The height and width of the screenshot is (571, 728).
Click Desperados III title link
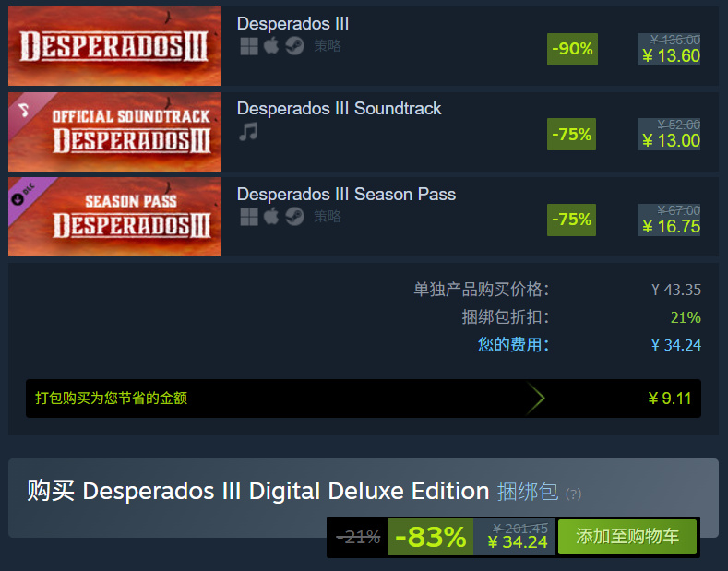[292, 23]
